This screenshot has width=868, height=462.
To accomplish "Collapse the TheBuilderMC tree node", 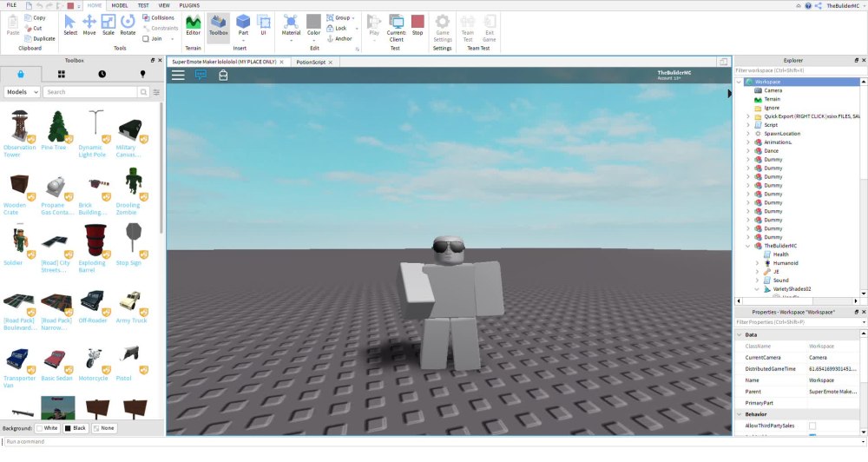I will pos(747,246).
